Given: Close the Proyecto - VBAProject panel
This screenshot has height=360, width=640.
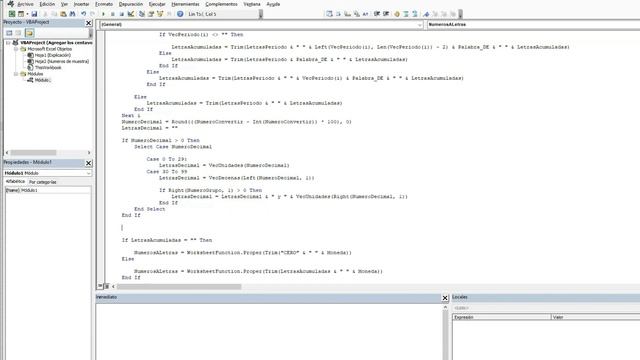Looking at the screenshot, I should coord(89,23).
